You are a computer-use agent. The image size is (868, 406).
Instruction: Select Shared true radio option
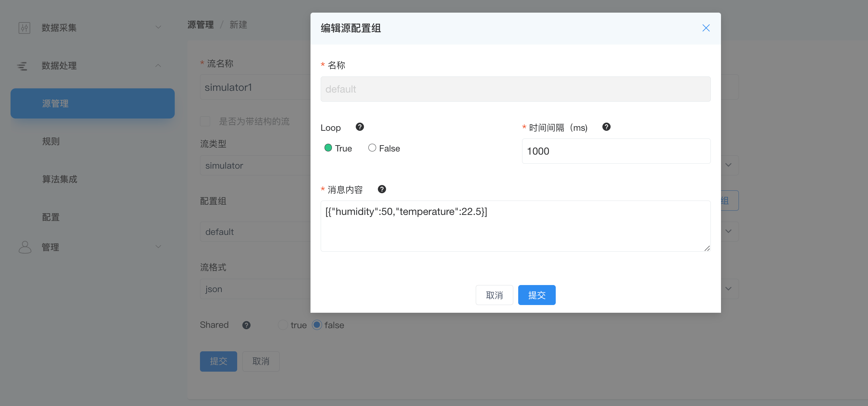click(x=283, y=325)
